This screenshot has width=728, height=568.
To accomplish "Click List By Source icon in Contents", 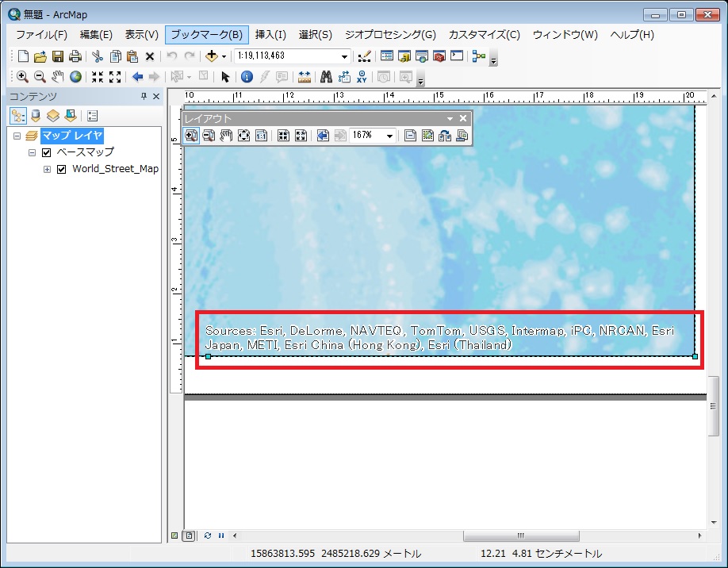I will coord(35,116).
